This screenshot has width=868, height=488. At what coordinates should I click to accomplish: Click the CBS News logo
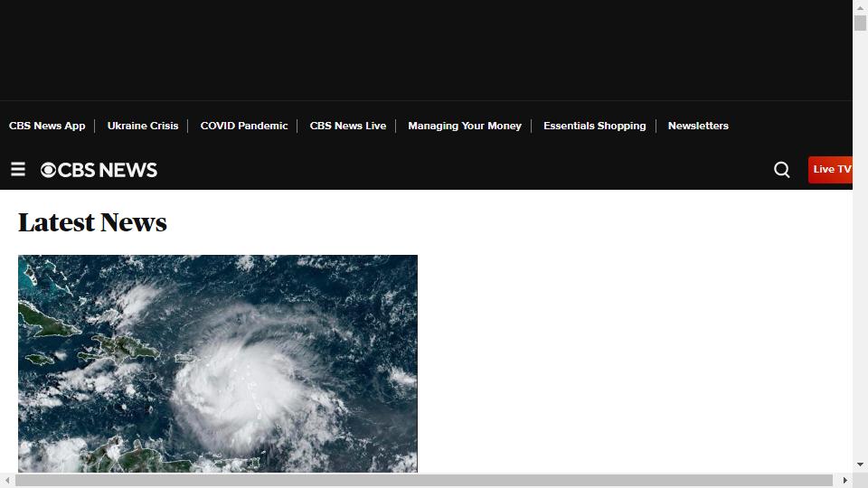pos(99,170)
